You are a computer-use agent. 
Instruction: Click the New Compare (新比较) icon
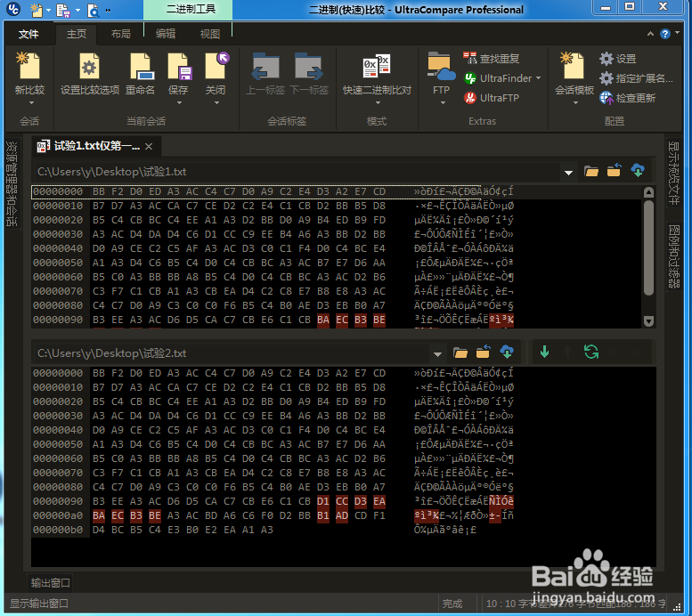click(x=29, y=68)
